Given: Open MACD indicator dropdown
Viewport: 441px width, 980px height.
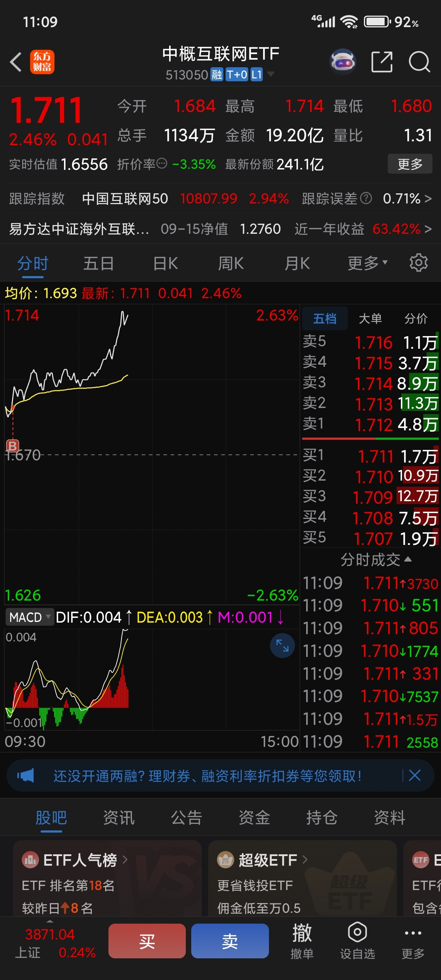Looking at the screenshot, I should tap(29, 617).
